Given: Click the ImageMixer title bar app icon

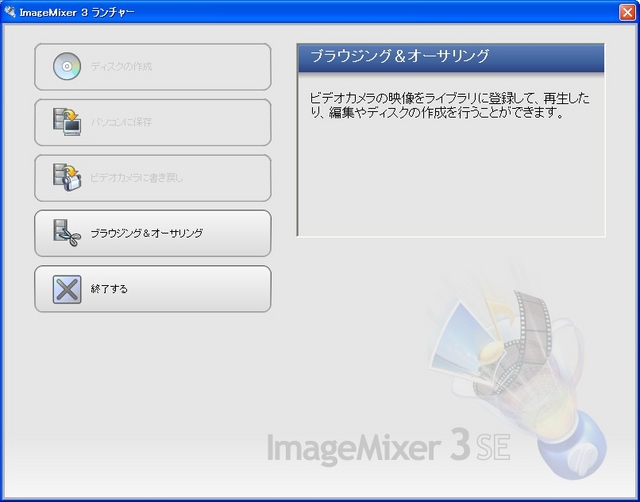Looking at the screenshot, I should click(x=9, y=12).
